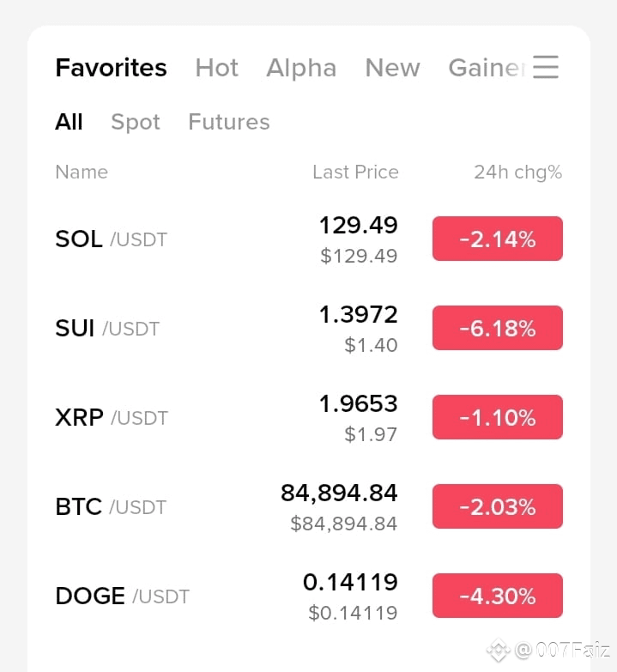Tap the -6.18% change badge for SUI
The height and width of the screenshot is (672, 617).
[498, 328]
